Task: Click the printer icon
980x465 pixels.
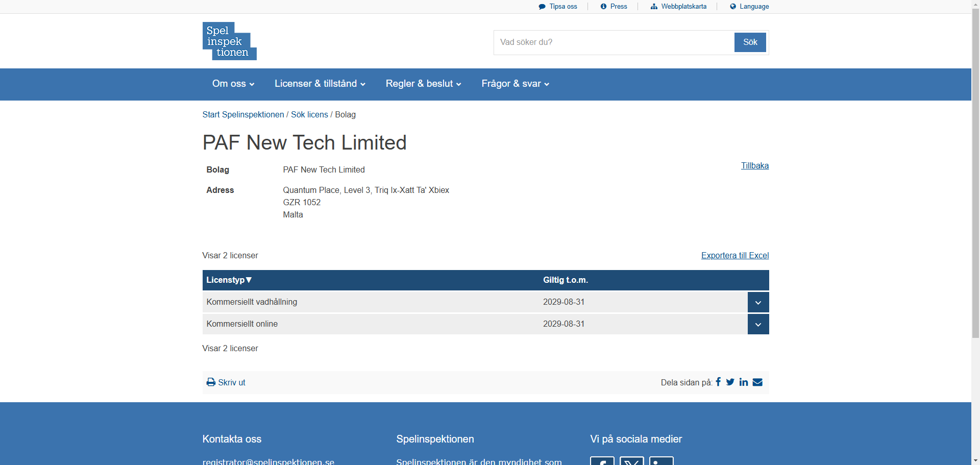Action: pos(211,382)
